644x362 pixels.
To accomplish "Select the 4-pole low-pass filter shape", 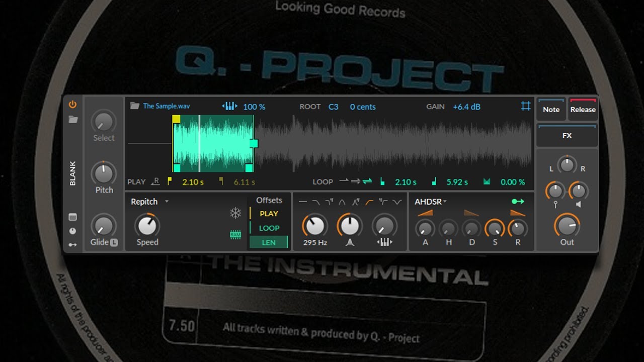I will click(329, 202).
